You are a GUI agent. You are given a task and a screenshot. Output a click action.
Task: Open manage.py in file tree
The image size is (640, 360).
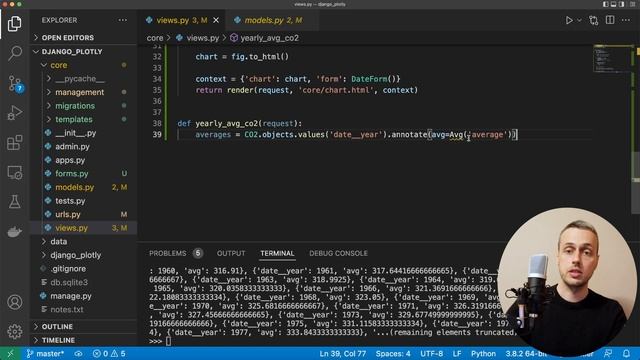point(84,296)
